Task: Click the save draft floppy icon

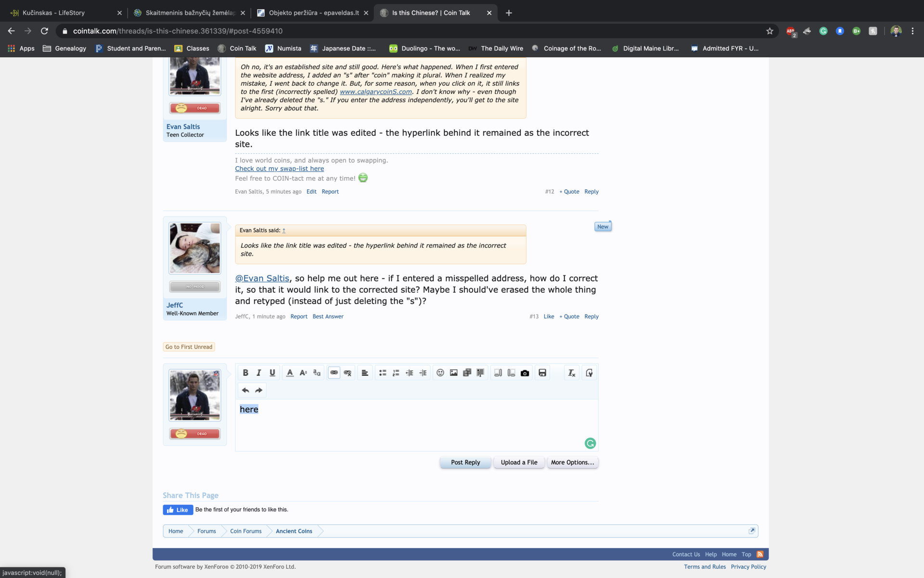Action: pyautogui.click(x=542, y=373)
